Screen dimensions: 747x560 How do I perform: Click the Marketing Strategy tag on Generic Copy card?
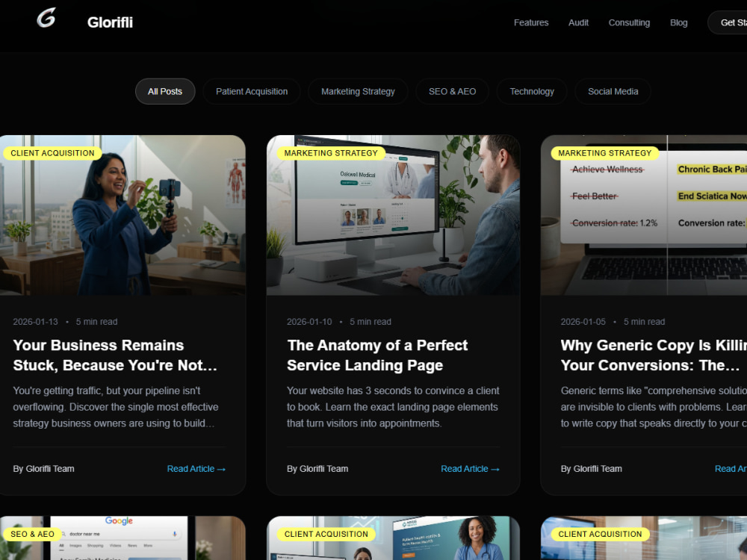click(604, 153)
